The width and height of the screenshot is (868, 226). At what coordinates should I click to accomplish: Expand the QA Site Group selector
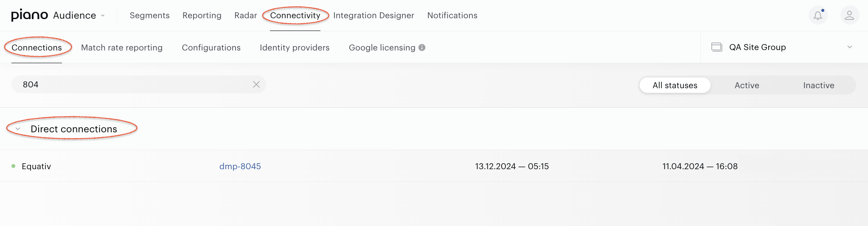pyautogui.click(x=784, y=47)
